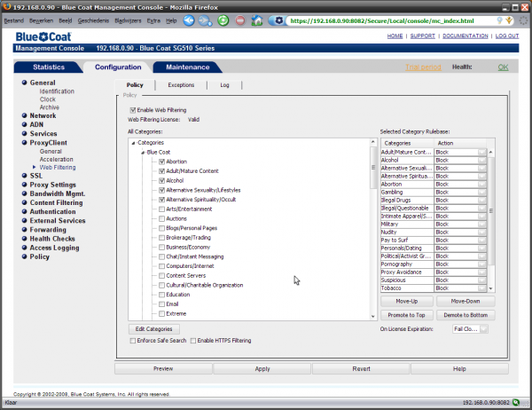Click the Policy section bullet icon
This screenshot has height=410, width=532.
point(24,256)
